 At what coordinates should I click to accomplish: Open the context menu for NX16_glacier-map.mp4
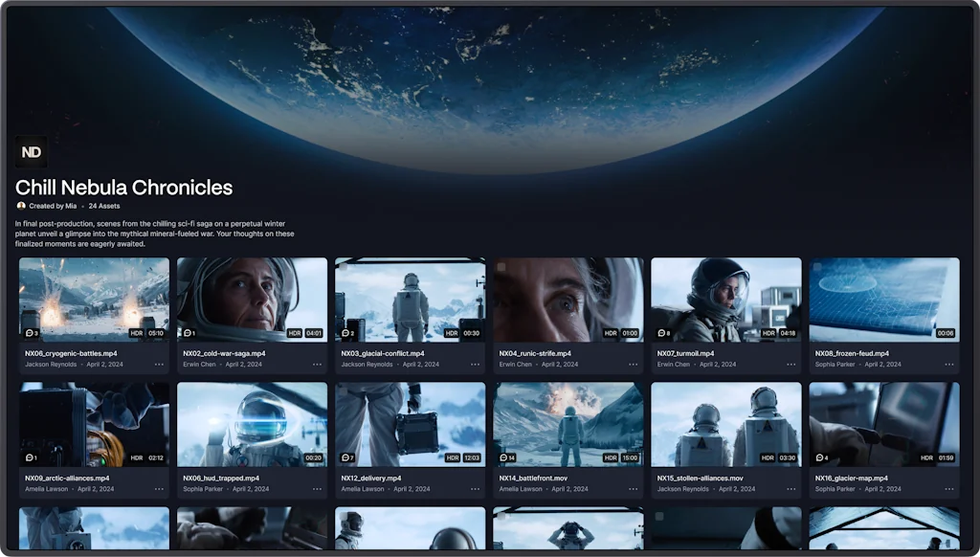pos(948,489)
